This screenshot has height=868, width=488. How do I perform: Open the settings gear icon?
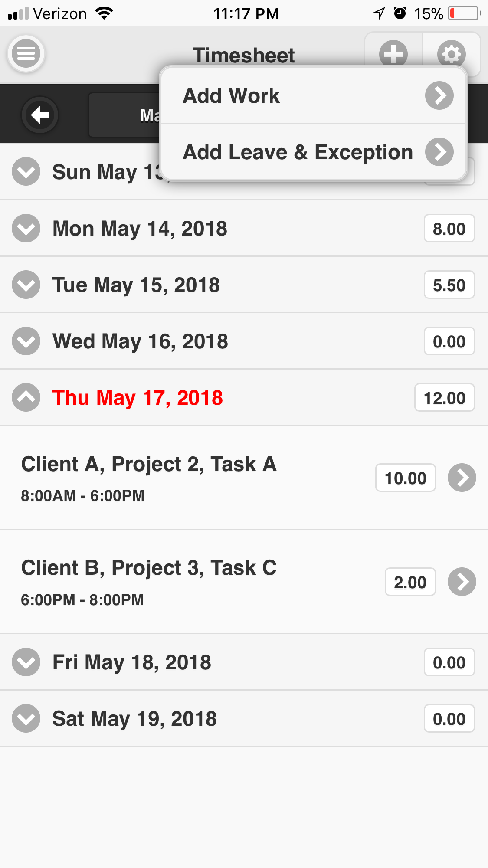click(451, 54)
